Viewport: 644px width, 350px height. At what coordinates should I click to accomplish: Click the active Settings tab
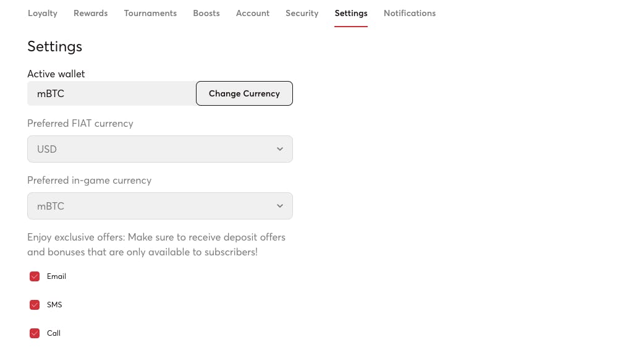(x=351, y=13)
